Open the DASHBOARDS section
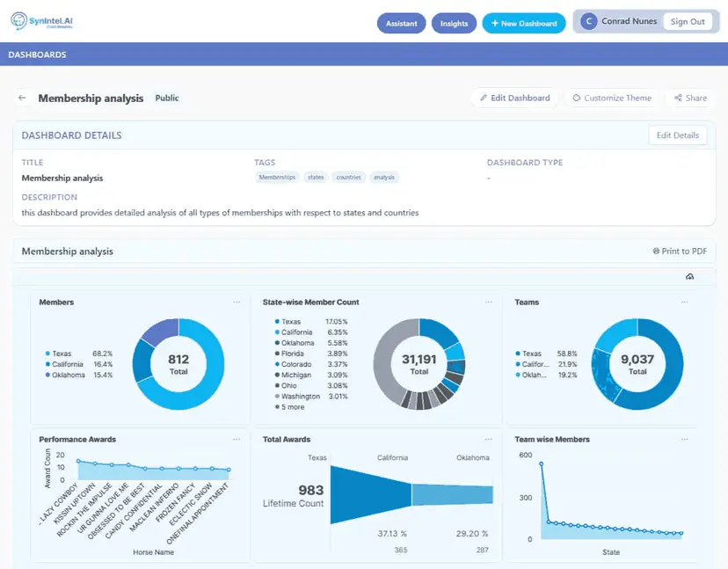The height and width of the screenshot is (569, 728). [x=37, y=55]
